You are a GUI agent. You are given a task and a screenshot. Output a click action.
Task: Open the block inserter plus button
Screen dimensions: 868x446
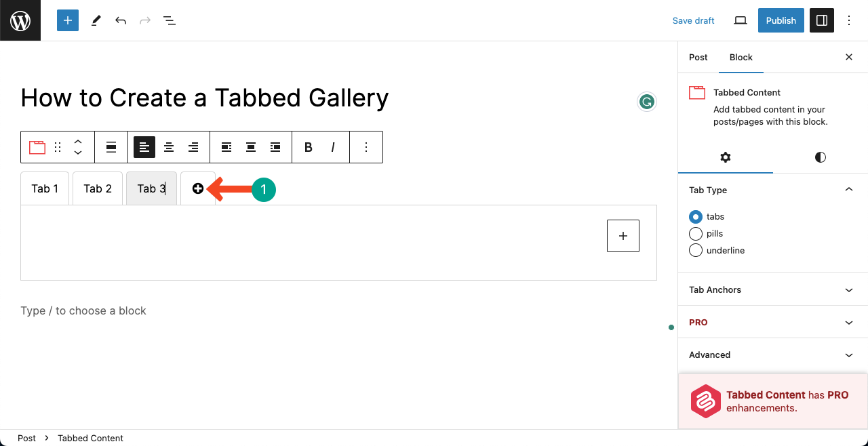click(68, 20)
